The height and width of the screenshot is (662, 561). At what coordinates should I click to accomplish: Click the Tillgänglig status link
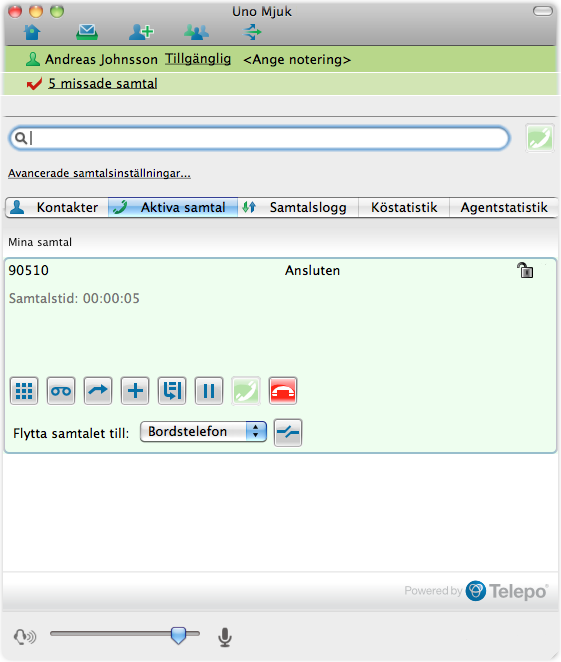pos(198,59)
